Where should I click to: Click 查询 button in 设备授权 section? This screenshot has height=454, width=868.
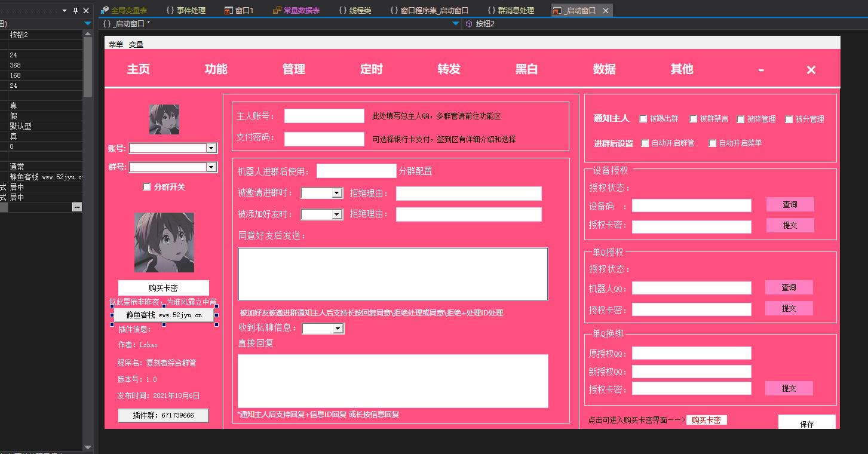tap(790, 204)
